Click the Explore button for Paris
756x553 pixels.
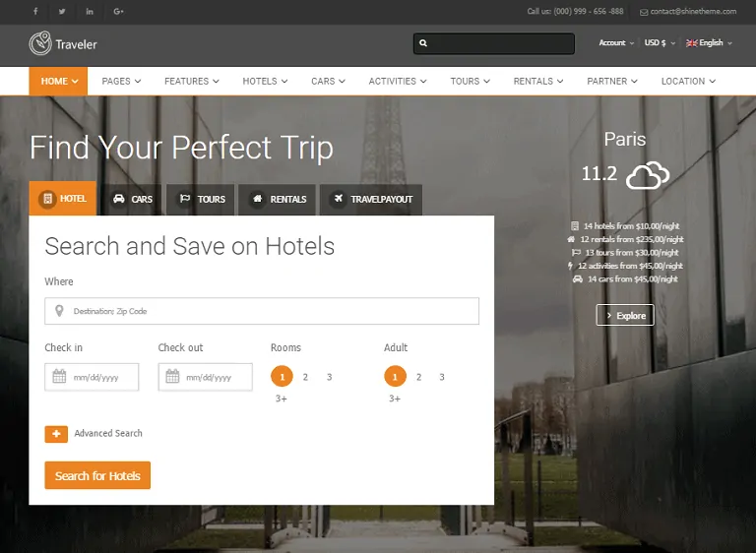[x=625, y=315]
